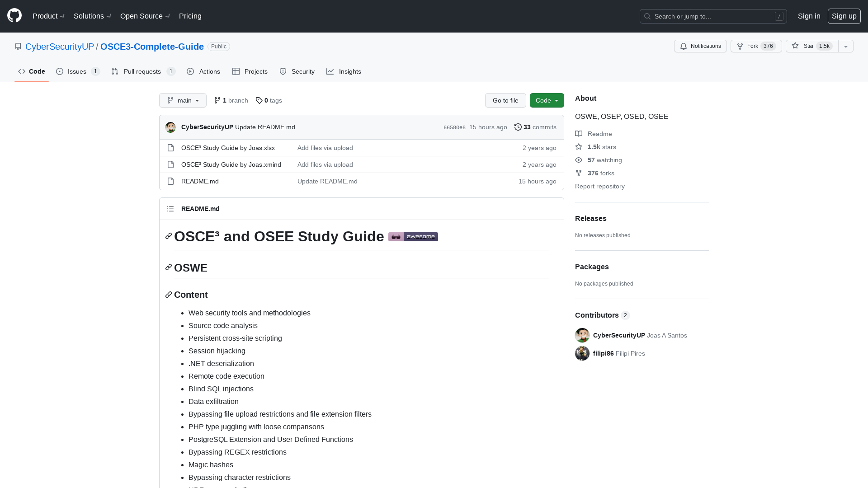Open CyberSecurityUP Joas A Santos contributor name

click(640, 335)
